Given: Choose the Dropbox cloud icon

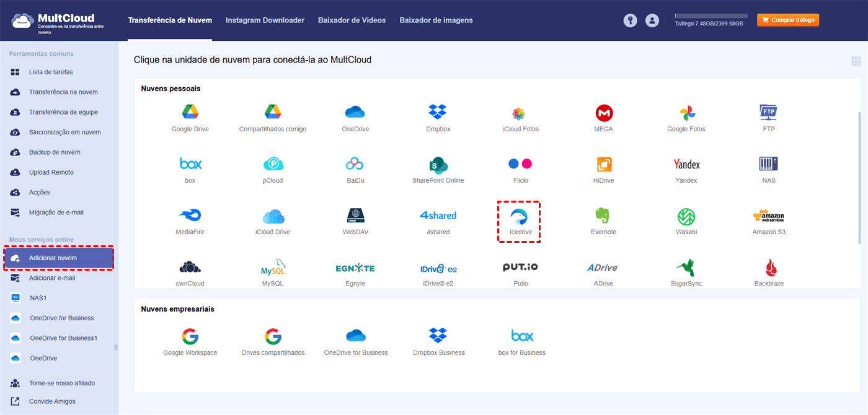Looking at the screenshot, I should pyautogui.click(x=438, y=112).
